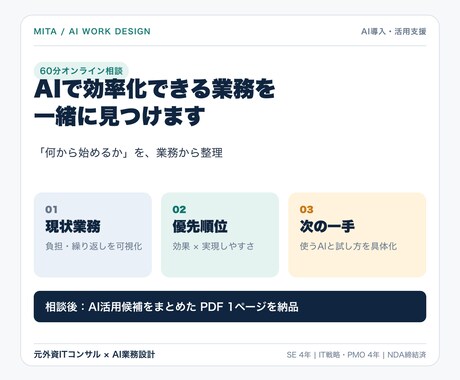The image size is (460, 380).
Task: Click the footer text SE 4年
Action: pos(299,355)
